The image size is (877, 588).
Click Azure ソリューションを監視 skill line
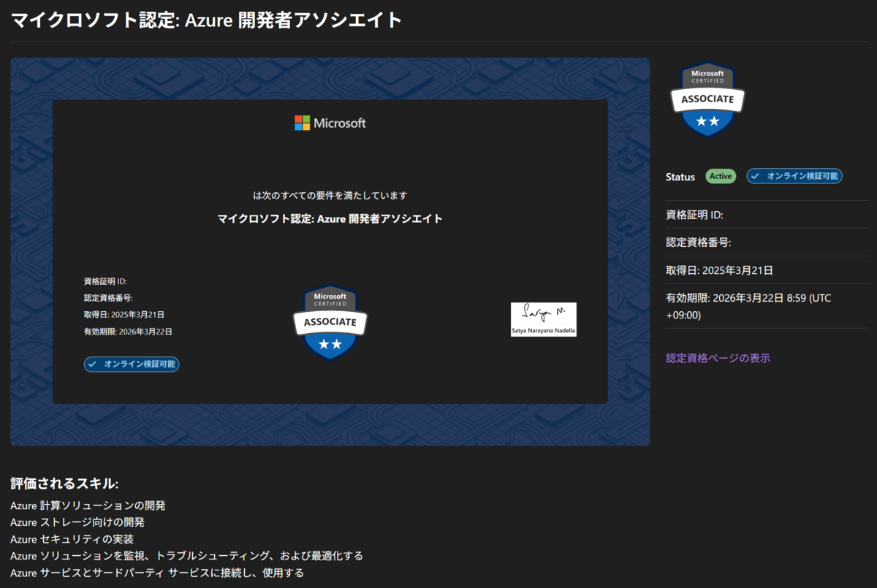pyautogui.click(x=186, y=556)
